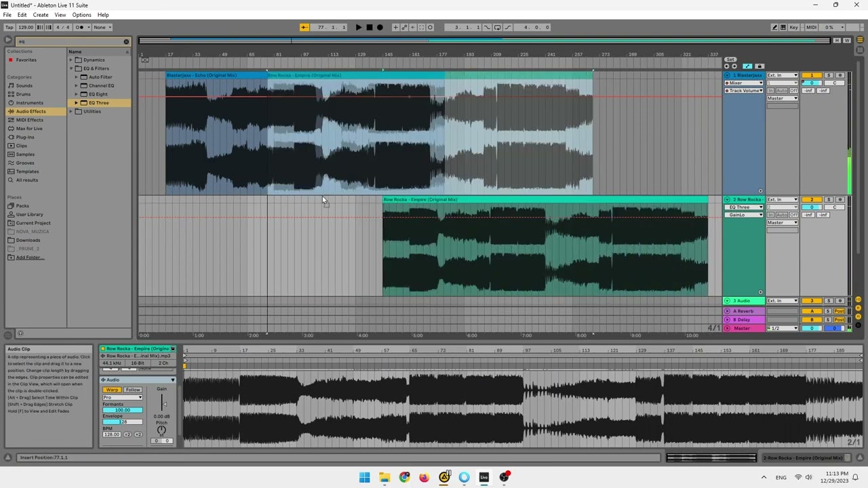Image resolution: width=868 pixels, height=488 pixels.
Task: Expand the EQ Eight device
Action: (x=76, y=94)
